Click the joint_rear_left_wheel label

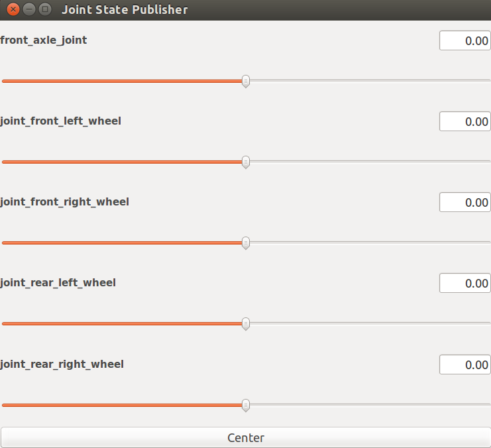point(58,283)
